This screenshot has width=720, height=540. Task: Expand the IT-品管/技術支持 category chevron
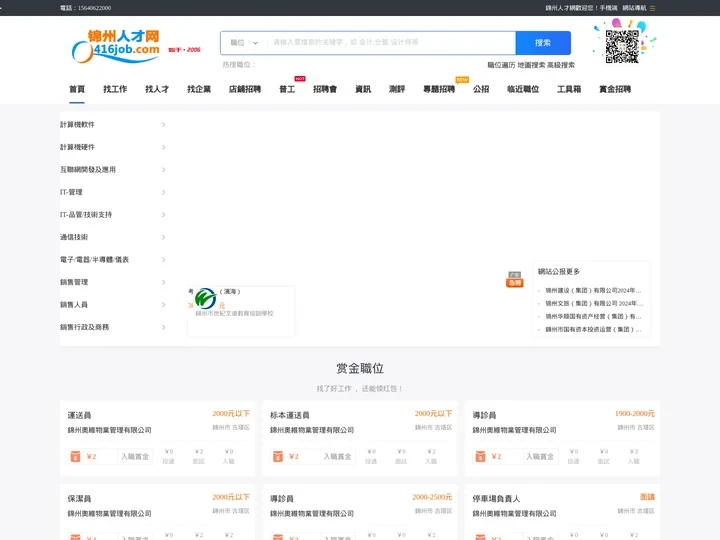point(163,215)
